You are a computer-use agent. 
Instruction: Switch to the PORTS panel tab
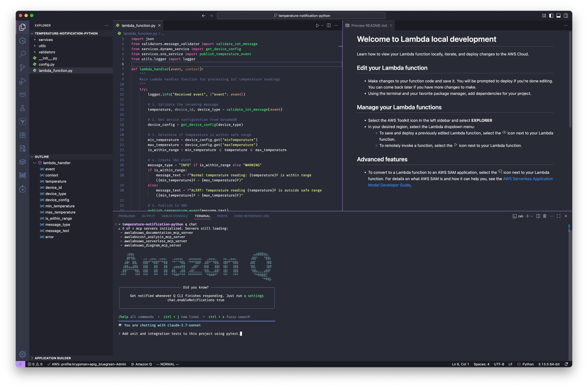click(x=222, y=216)
